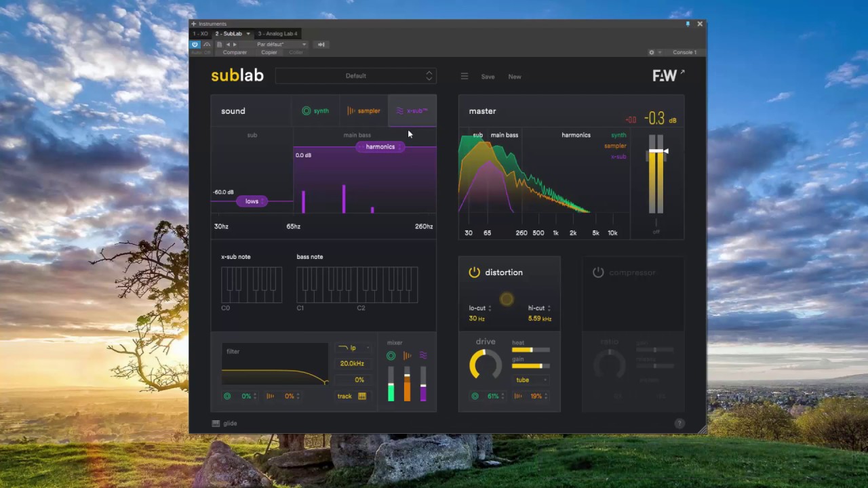Step the Default preset with up/down arrows
Image resolution: width=868 pixels, height=488 pixels.
tap(429, 76)
